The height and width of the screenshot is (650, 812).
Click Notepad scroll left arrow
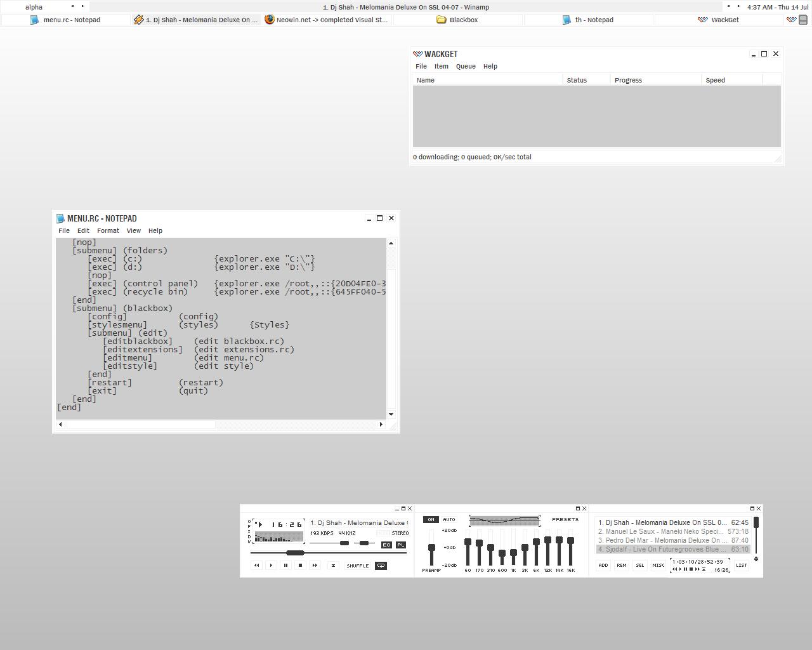60,424
